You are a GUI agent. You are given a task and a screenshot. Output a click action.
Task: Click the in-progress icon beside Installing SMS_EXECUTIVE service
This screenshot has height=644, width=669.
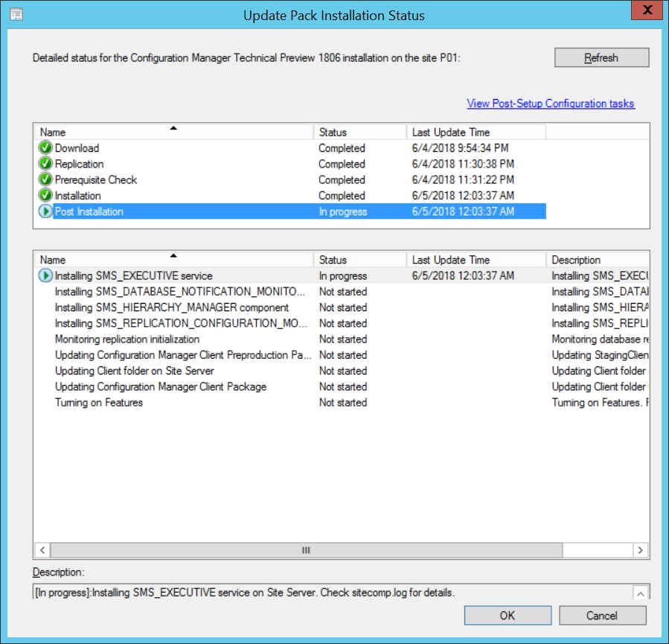(45, 275)
